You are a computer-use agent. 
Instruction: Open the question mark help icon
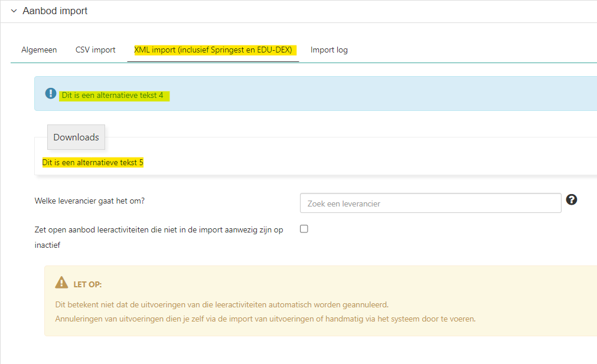pyautogui.click(x=571, y=199)
